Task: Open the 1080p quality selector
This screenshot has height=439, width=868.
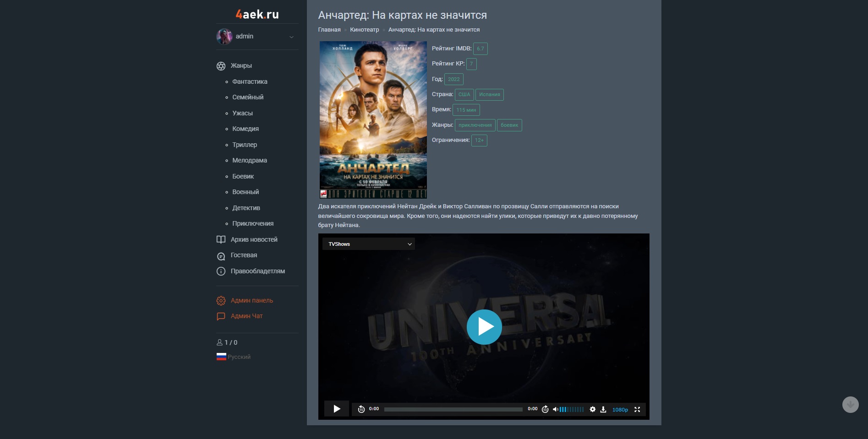Action: click(620, 410)
